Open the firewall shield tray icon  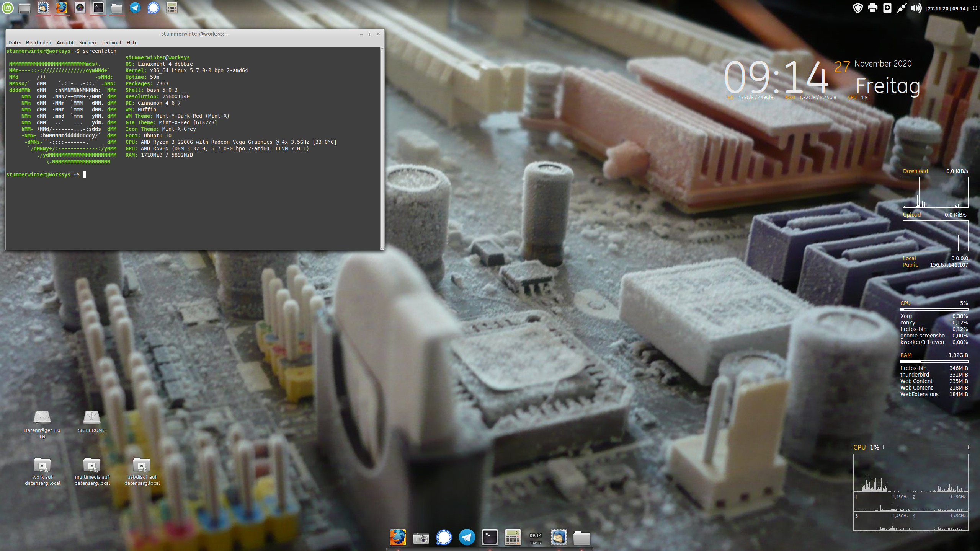857,8
